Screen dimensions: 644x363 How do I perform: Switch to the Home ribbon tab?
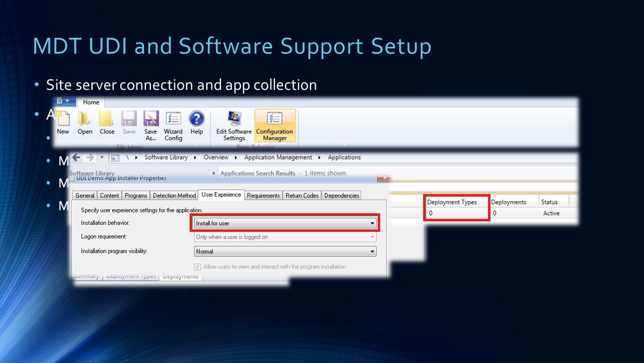(x=91, y=102)
